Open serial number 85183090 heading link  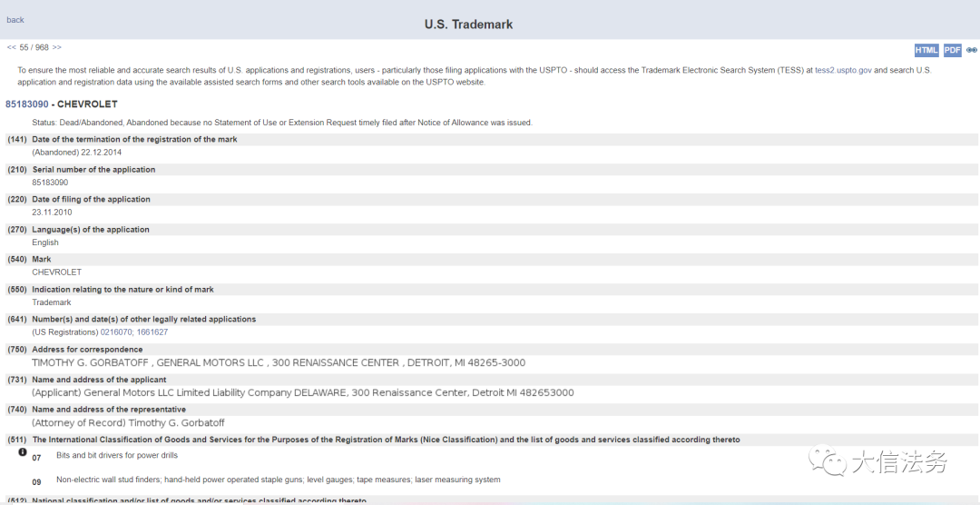coord(27,104)
